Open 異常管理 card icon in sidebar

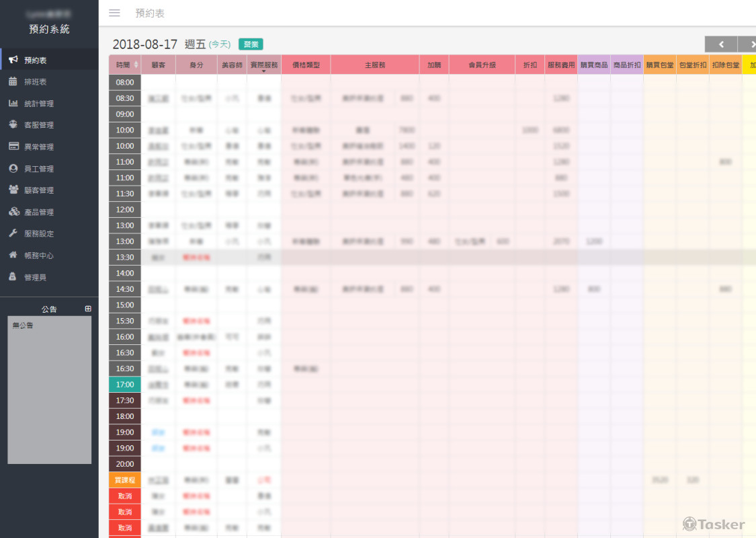pos(13,147)
